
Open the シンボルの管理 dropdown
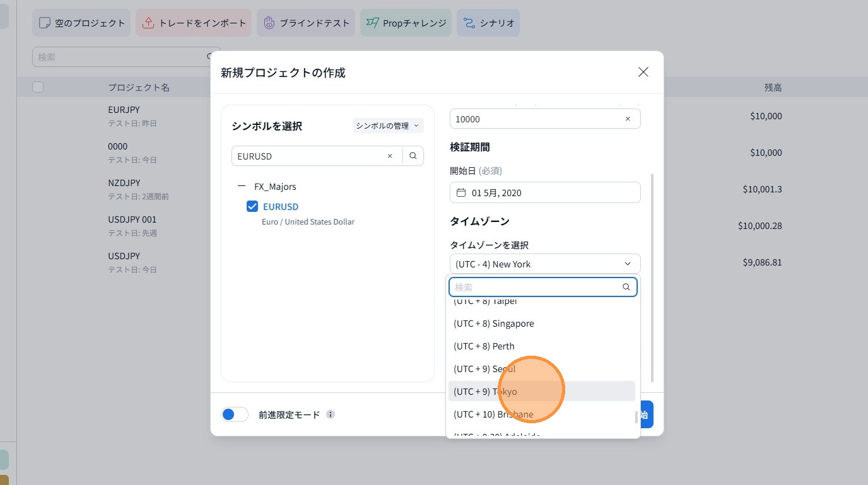click(388, 126)
